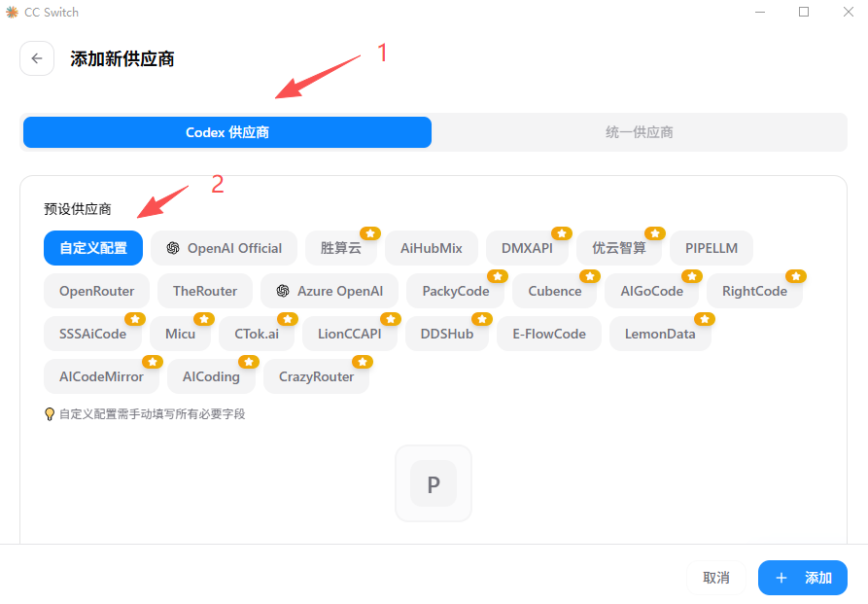Click star badge on CTok.ai chip
This screenshot has height=604, width=868.
pos(288,319)
